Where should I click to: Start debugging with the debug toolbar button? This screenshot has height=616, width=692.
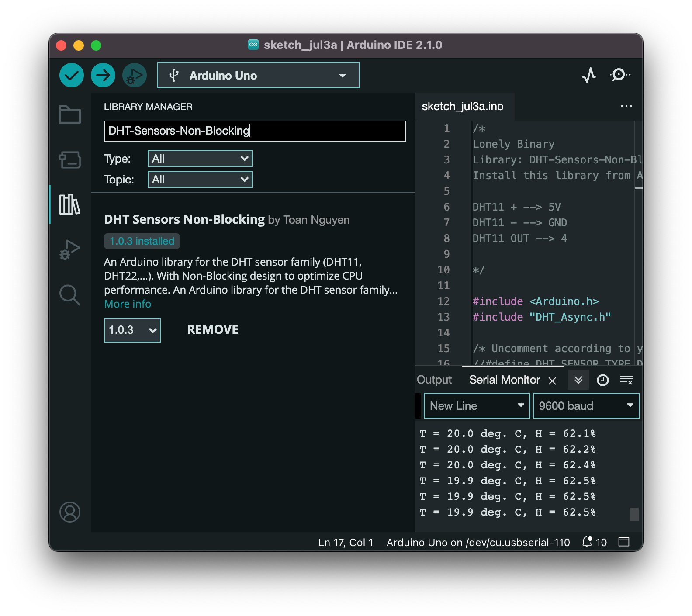[134, 75]
